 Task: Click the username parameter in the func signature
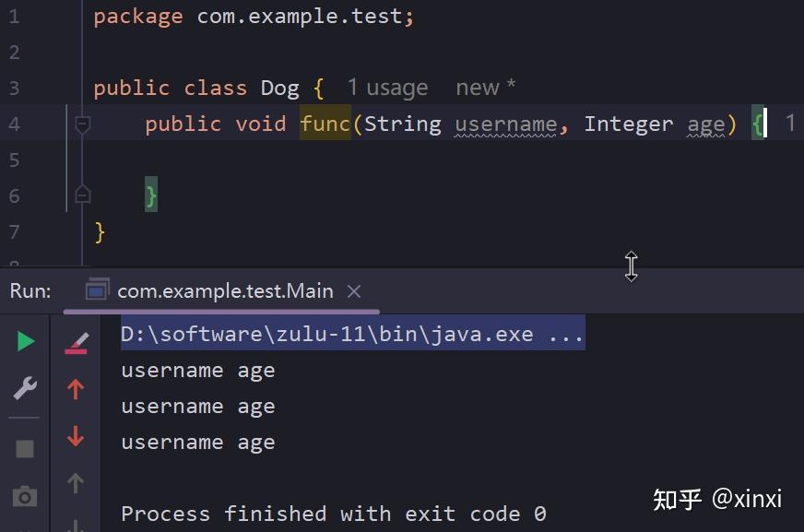coord(505,124)
